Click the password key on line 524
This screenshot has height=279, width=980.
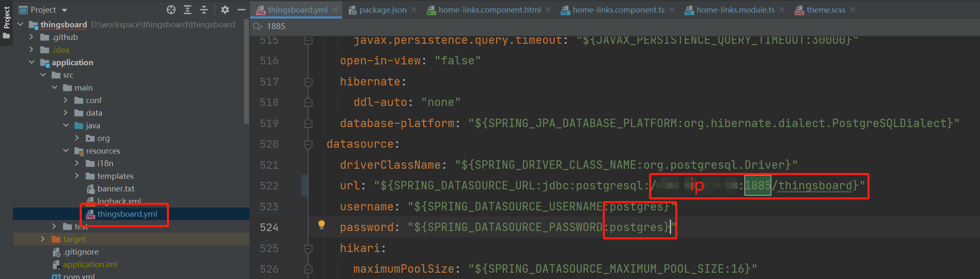366,227
